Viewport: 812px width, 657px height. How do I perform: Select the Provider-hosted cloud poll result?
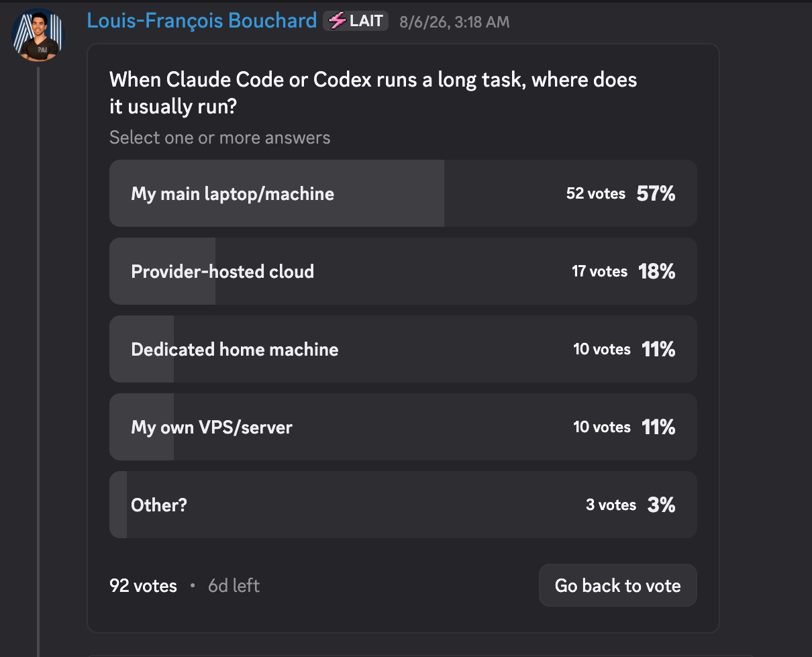click(x=403, y=271)
